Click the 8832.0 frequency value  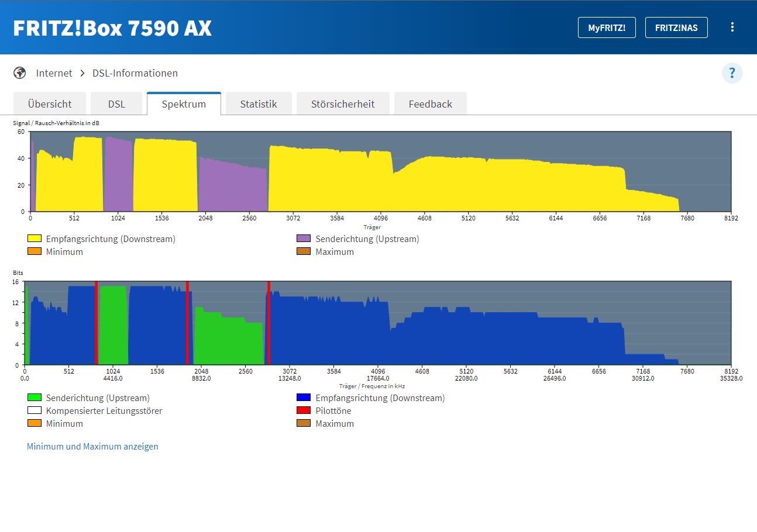pyautogui.click(x=201, y=378)
